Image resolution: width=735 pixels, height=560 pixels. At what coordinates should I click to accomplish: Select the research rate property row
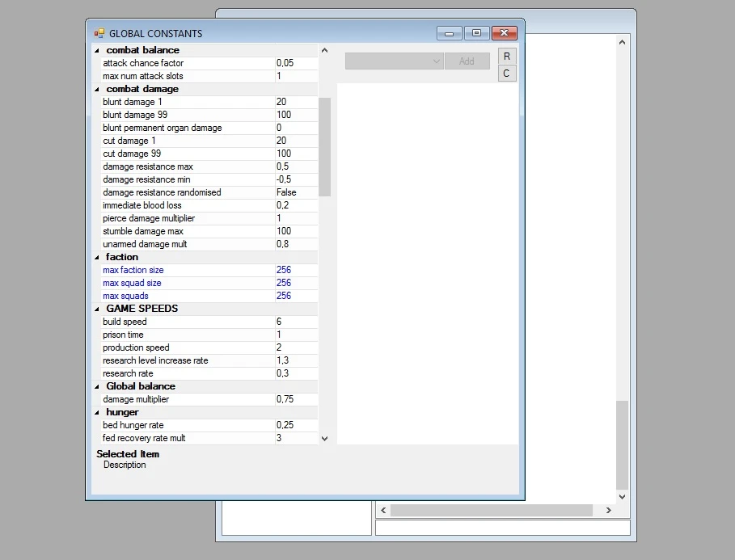[x=128, y=373]
